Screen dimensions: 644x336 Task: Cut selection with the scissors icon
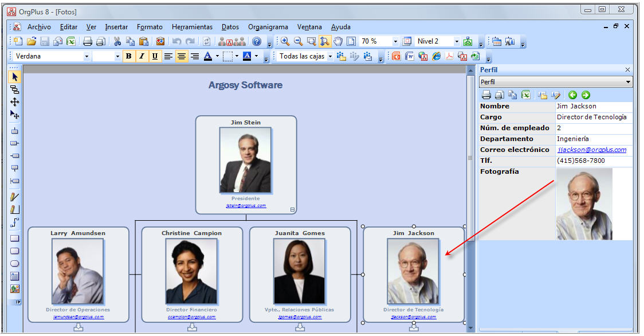click(x=117, y=41)
